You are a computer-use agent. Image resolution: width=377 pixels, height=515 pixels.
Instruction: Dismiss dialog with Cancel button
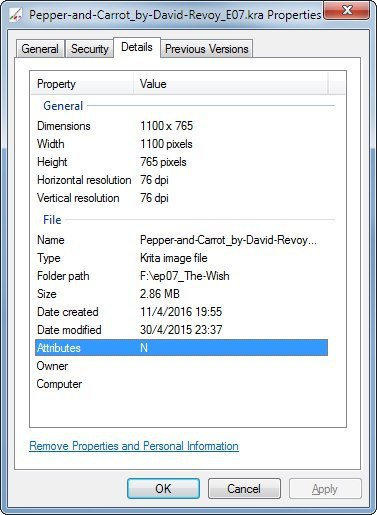[244, 489]
